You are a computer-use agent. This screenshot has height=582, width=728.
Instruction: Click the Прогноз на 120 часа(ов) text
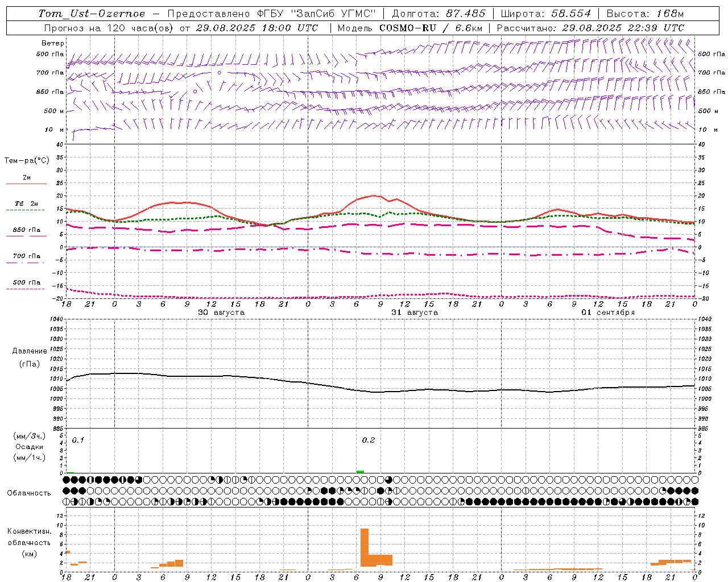pyautogui.click(x=110, y=28)
